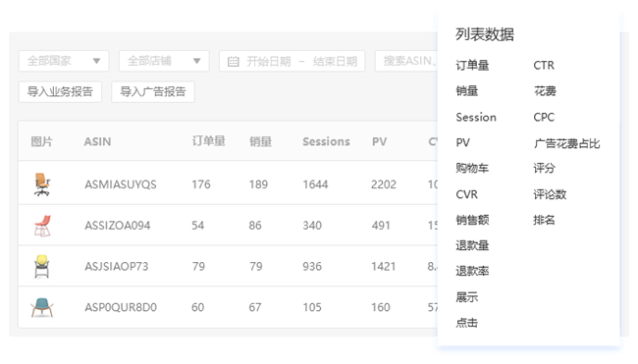Click the Sessions value 105
The image size is (638, 364).
coord(312,307)
